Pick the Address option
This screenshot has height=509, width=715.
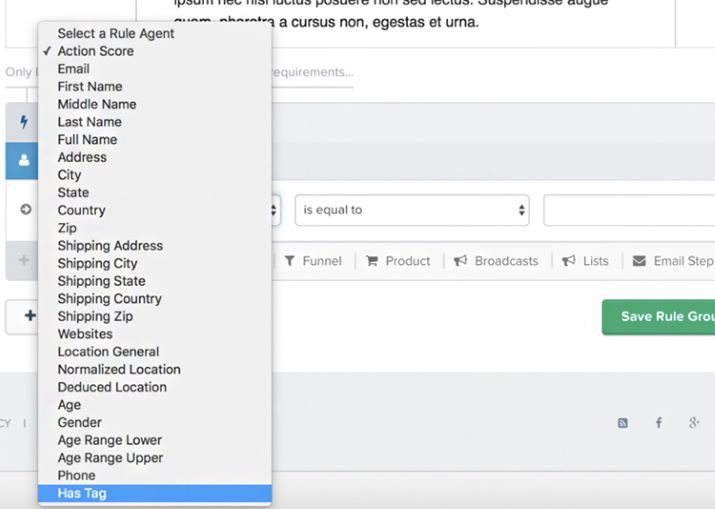pos(155,157)
